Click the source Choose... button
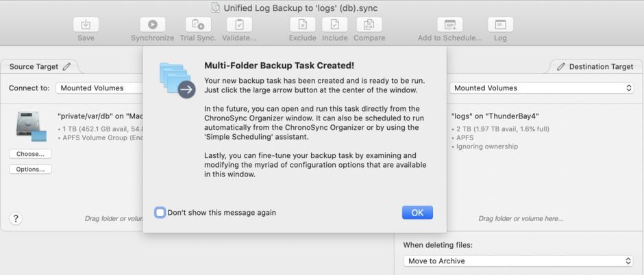Screen dimensions: 644x275 (30, 154)
